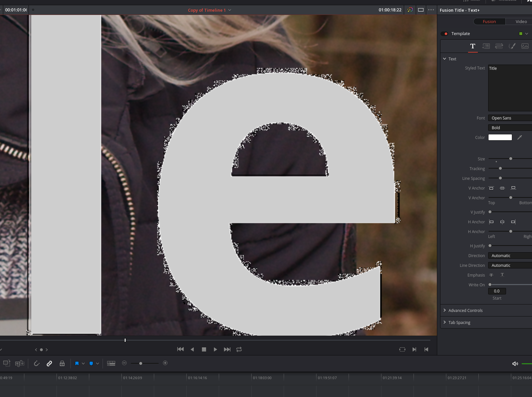Click the bypass color grades icon
532x397 pixels.
[x=410, y=10]
